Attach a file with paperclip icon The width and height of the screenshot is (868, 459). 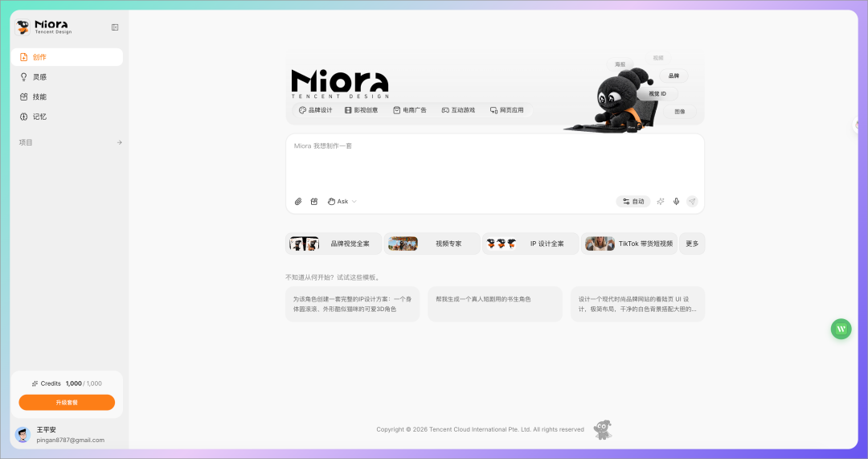[x=298, y=202]
